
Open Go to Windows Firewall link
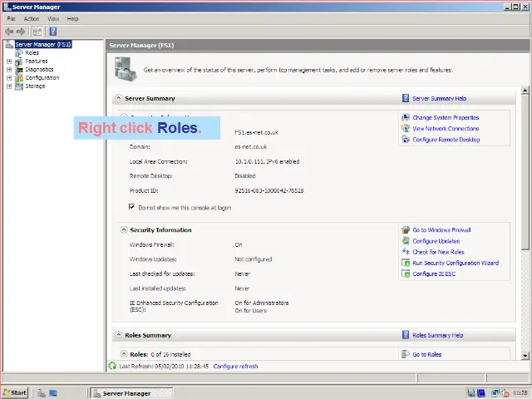[x=441, y=230]
